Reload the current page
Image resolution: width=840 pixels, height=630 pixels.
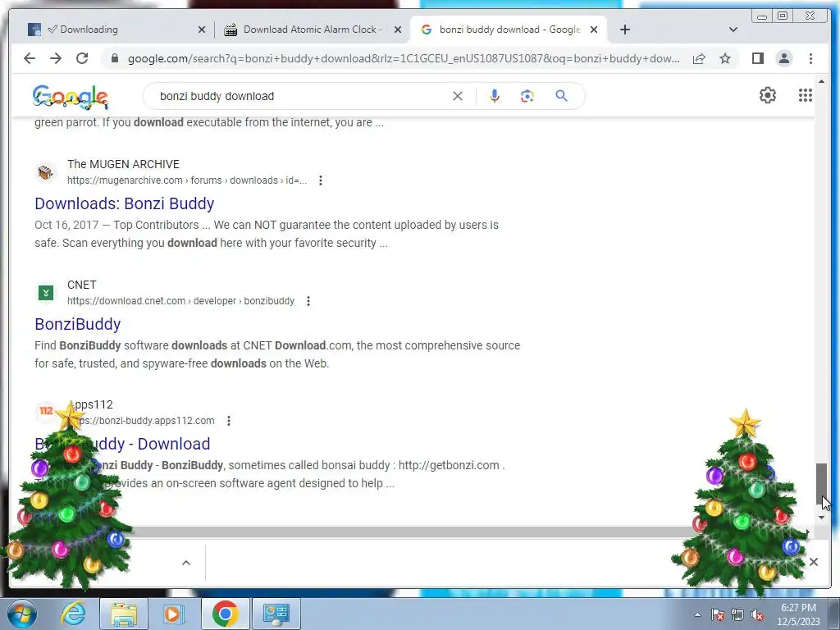[82, 58]
